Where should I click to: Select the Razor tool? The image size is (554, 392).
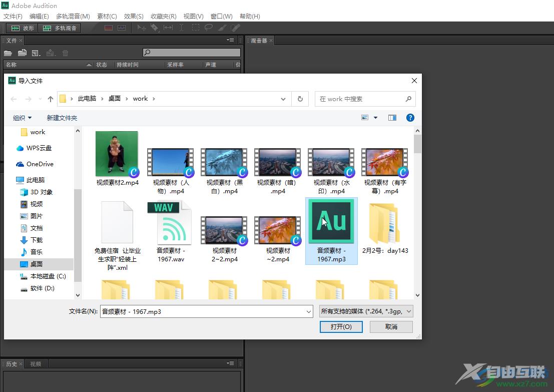[x=155, y=28]
